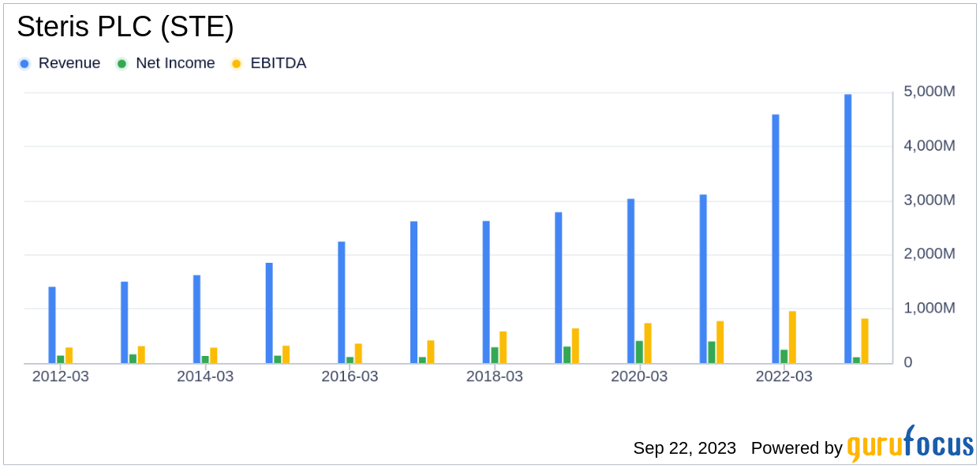The height and width of the screenshot is (468, 980).
Task: Click the "Powered by" text
Action: tap(797, 448)
